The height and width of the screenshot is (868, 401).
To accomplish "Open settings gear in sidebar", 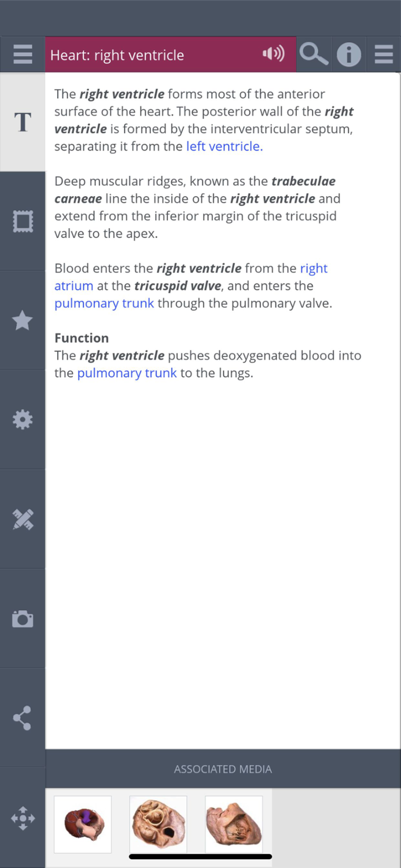I will tap(23, 420).
